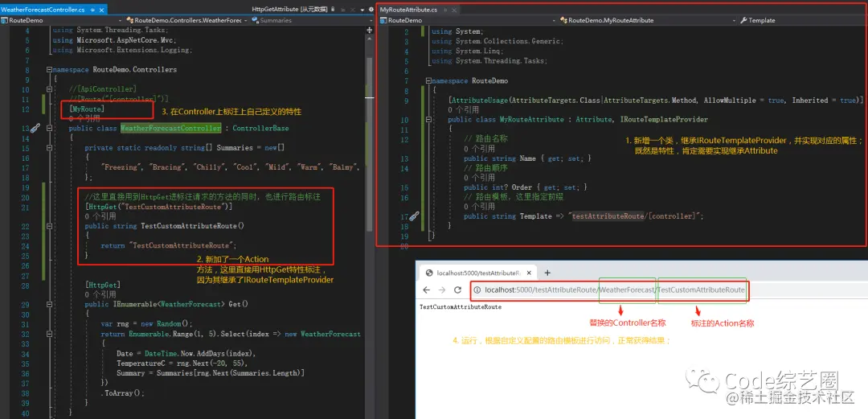Pin the MyRouteAttribute.cs tab
The height and width of the screenshot is (419, 868).
(444, 10)
